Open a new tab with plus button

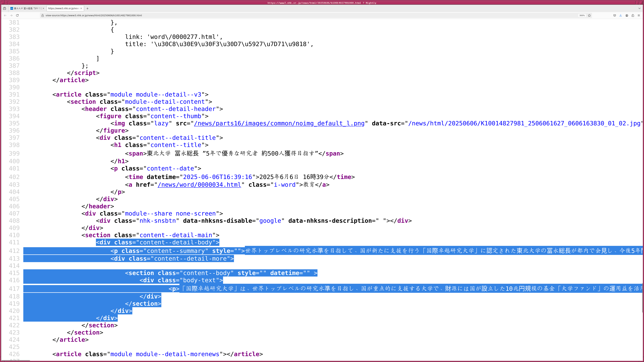pyautogui.click(x=88, y=8)
